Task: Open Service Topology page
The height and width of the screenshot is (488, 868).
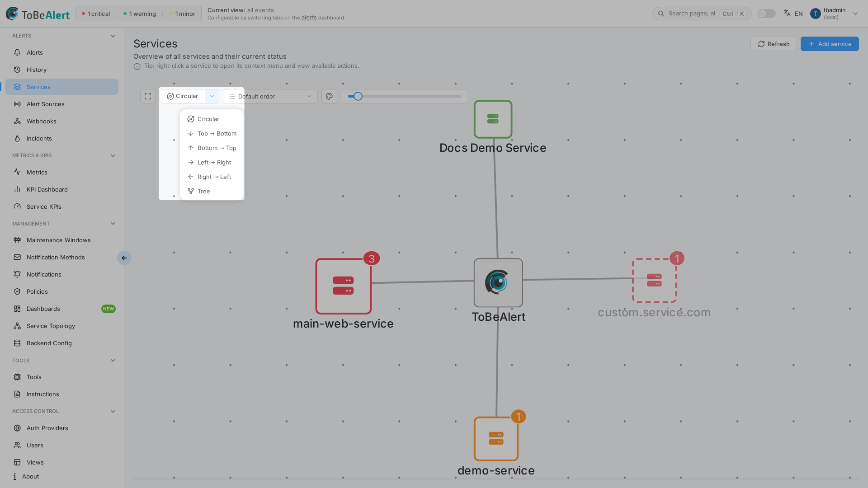Action: click(62, 326)
